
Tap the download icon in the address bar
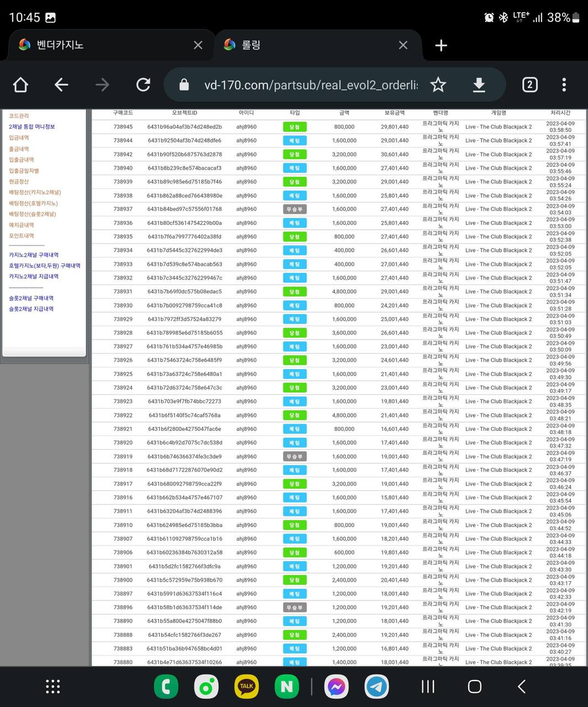coord(479,85)
